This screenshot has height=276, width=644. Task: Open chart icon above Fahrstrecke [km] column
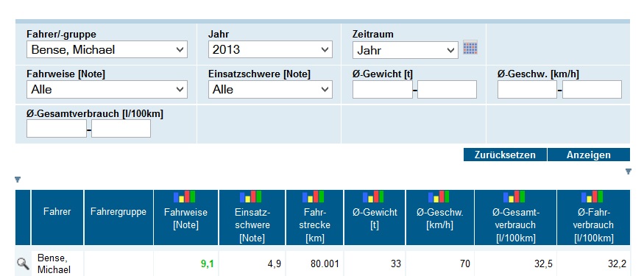pyautogui.click(x=314, y=197)
